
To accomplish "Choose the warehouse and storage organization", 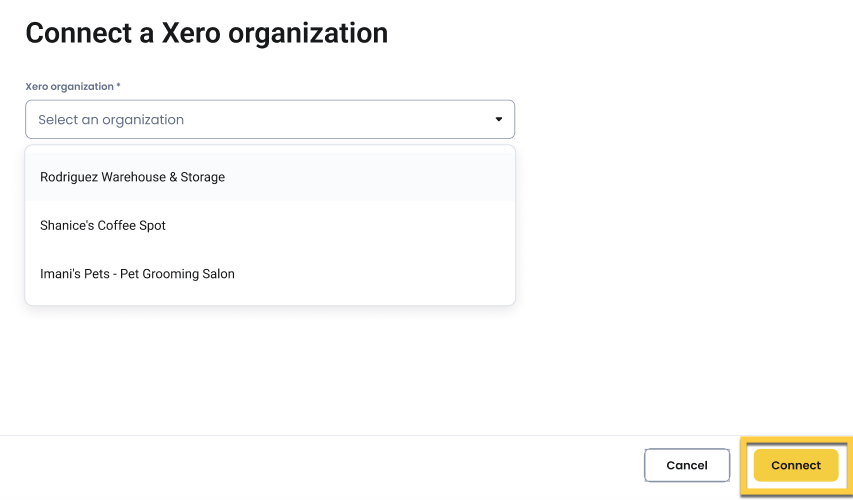I will point(132,177).
